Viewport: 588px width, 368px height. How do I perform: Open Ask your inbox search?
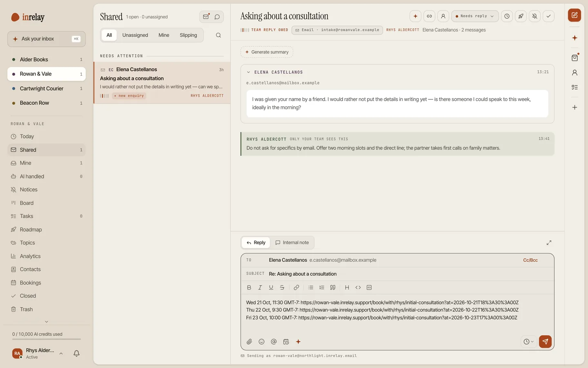[47, 39]
